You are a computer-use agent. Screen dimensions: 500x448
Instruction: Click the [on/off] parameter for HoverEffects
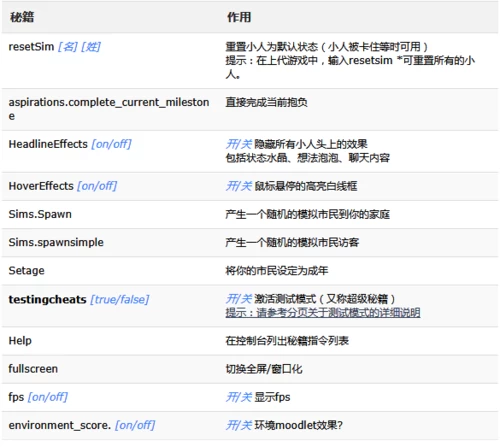point(97,186)
